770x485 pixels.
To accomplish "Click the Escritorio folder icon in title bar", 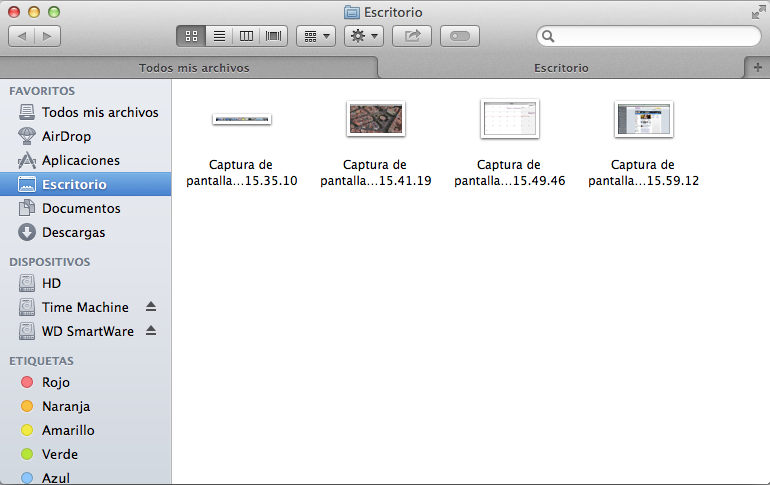I will (x=352, y=12).
